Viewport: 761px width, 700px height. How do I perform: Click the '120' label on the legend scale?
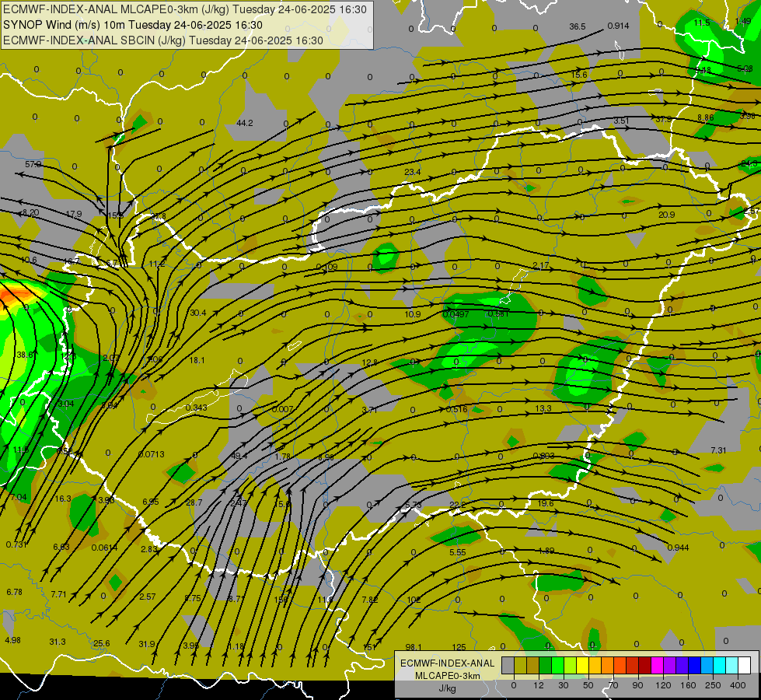click(x=663, y=685)
